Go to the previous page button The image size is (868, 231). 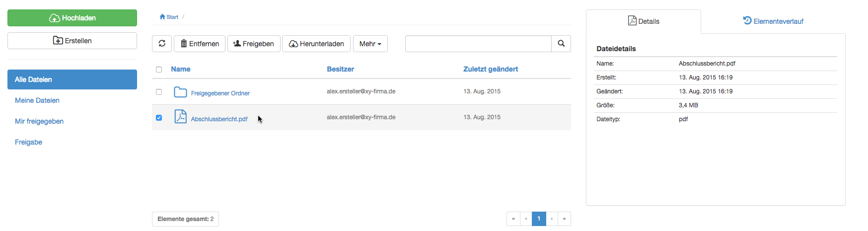click(526, 219)
